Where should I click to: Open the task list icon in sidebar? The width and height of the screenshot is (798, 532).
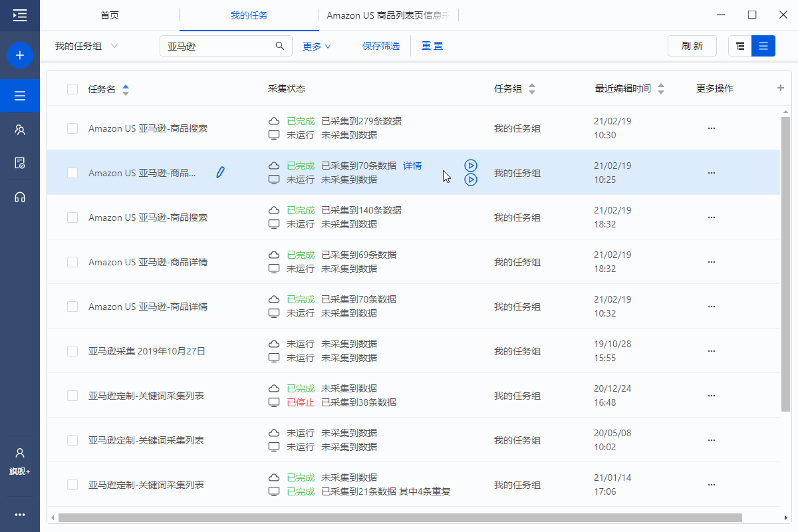click(20, 96)
